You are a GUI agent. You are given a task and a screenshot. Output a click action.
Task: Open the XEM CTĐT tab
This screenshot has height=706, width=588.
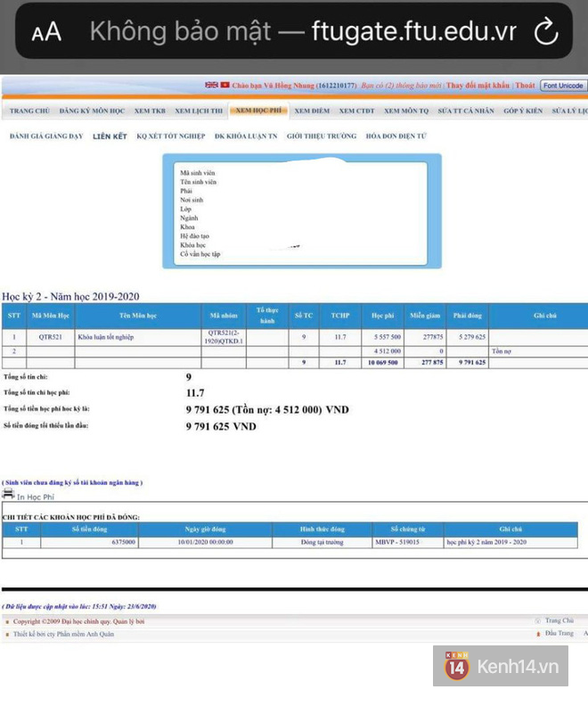coord(356,111)
